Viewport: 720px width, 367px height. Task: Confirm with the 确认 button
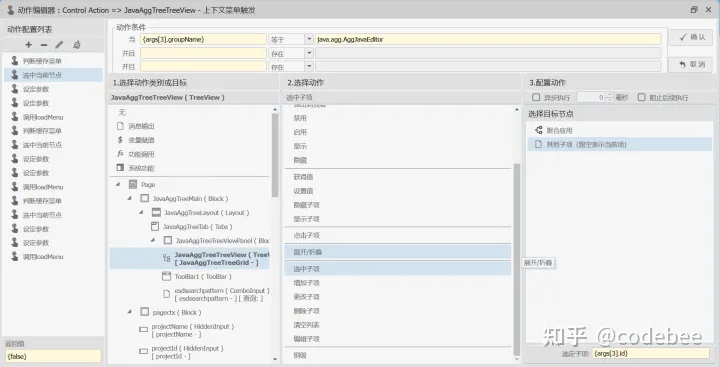691,38
